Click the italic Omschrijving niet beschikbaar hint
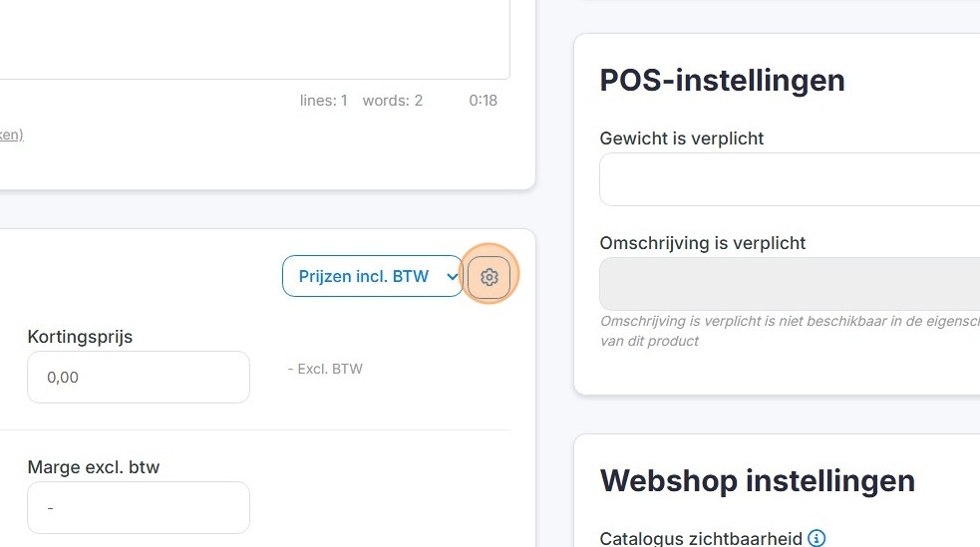This screenshot has height=547, width=980. tap(790, 331)
